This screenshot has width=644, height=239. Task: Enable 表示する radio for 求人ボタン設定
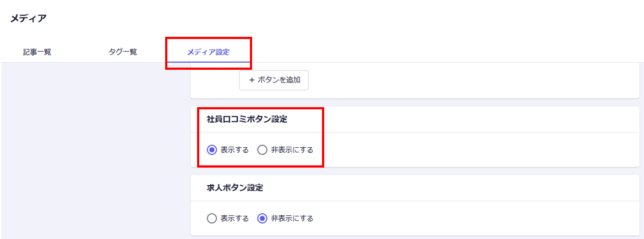212,218
